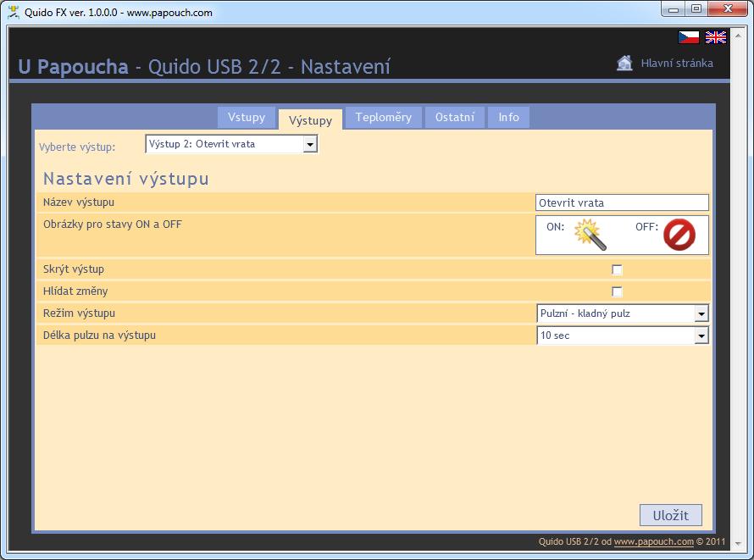
Task: Switch to the Vstupy tab
Action: click(x=247, y=117)
